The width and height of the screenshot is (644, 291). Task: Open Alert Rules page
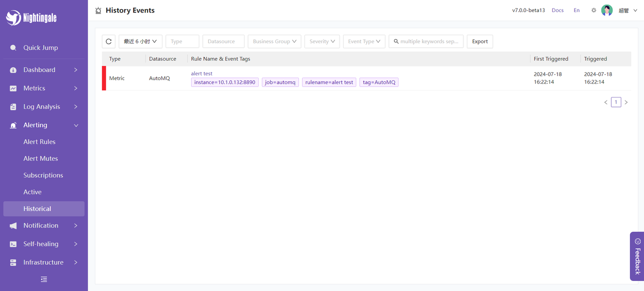coord(39,142)
